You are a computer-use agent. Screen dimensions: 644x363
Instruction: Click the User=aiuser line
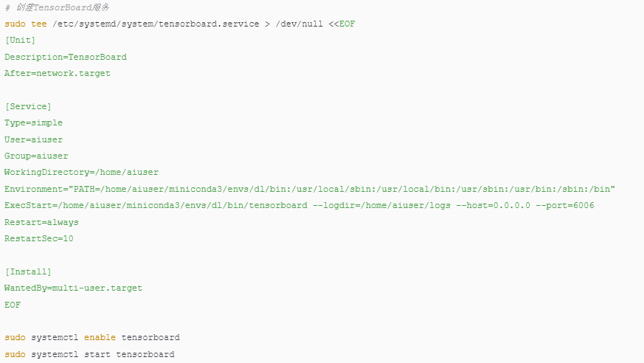point(33,139)
